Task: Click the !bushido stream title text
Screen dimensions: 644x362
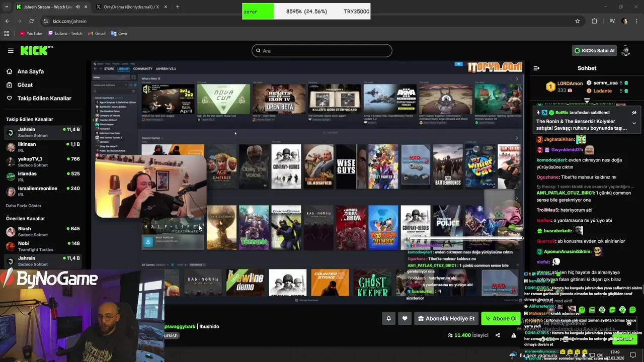Action: [x=209, y=326]
